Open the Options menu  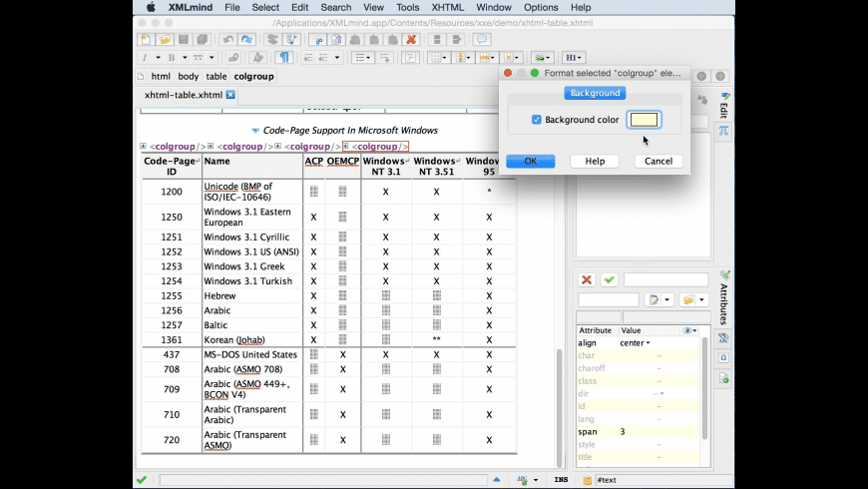coord(541,7)
